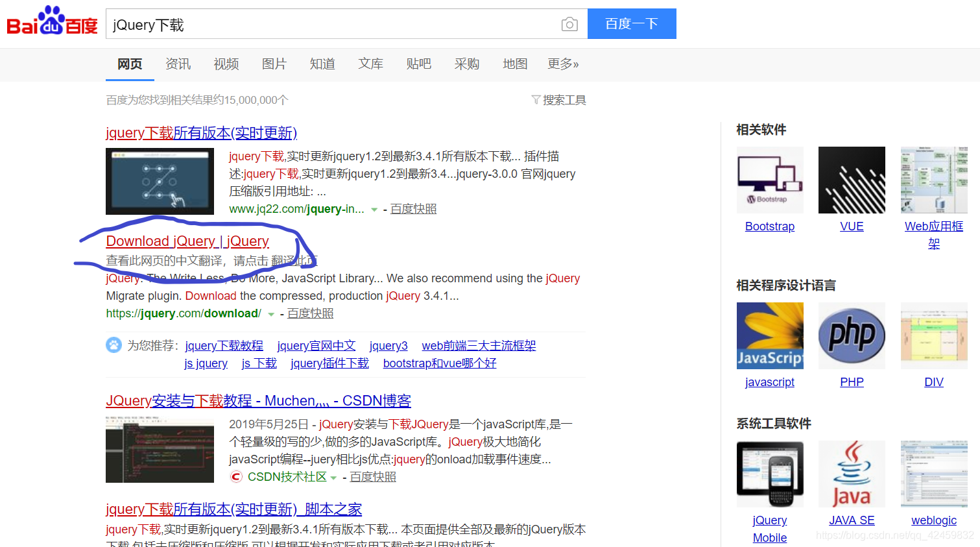
Task: Click recommended search jquery3
Action: [388, 346]
